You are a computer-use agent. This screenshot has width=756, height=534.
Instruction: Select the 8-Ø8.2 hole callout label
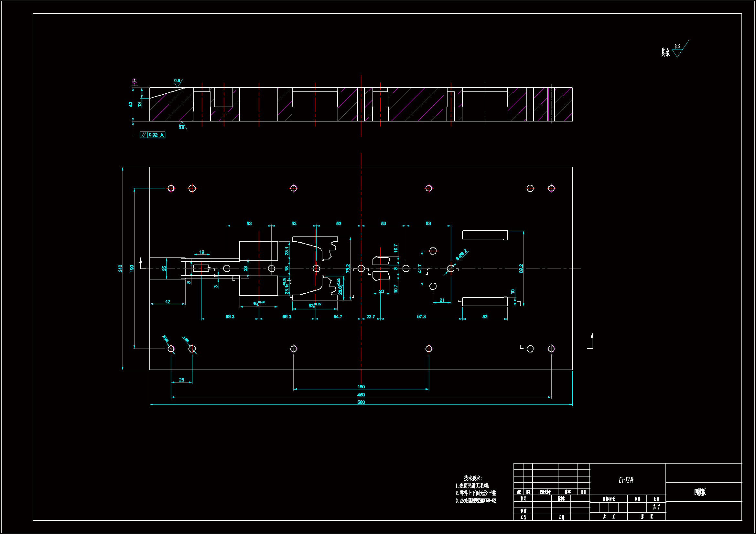coord(461,255)
